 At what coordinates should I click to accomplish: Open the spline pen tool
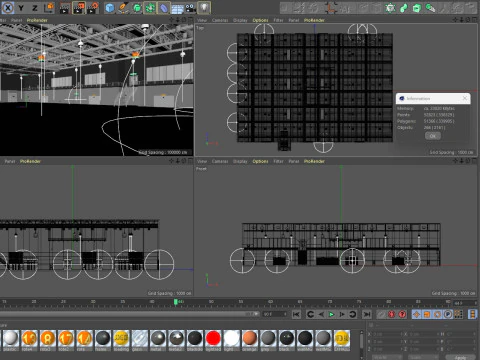pos(123,8)
